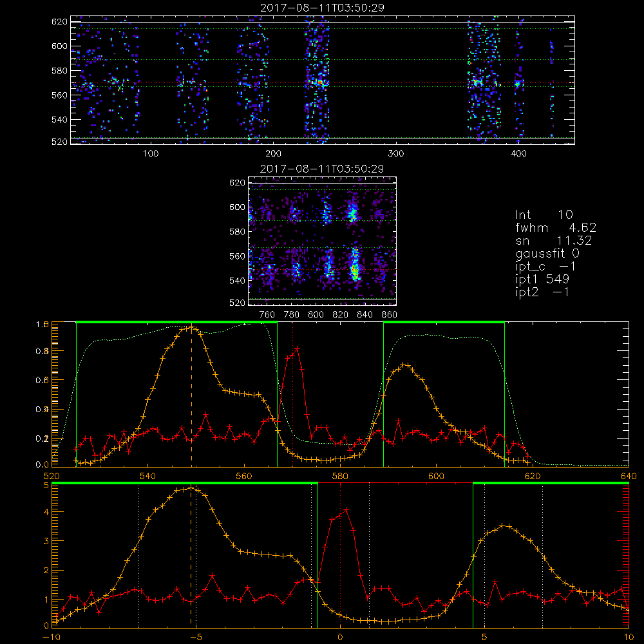Click x-axis label -5 of bottom plot
Image resolution: width=644 pixels, height=644 pixels.
(x=196, y=637)
